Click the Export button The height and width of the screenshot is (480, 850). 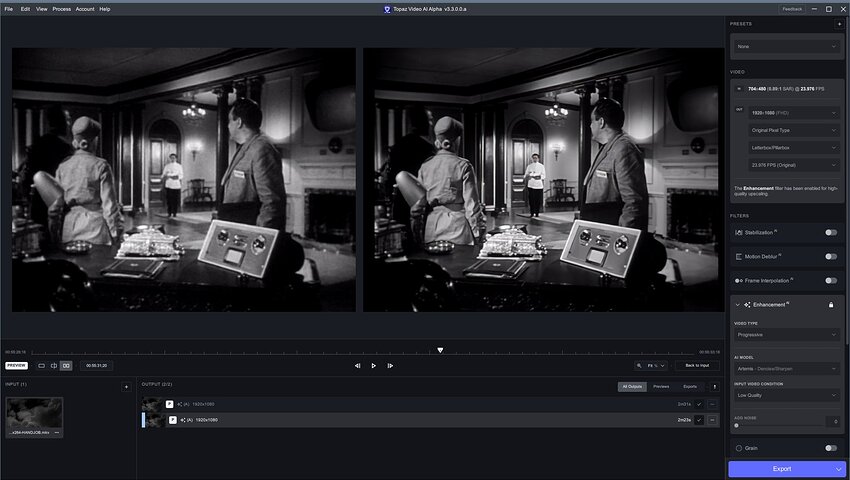(781, 469)
